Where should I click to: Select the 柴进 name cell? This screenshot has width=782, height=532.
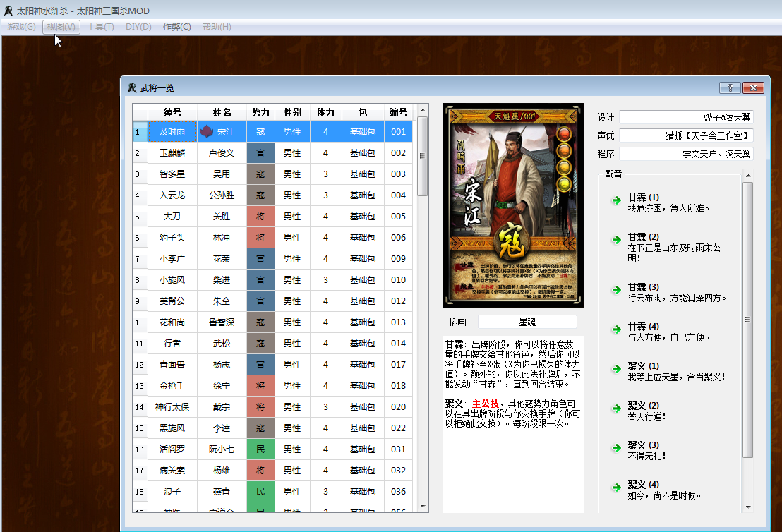tap(222, 280)
